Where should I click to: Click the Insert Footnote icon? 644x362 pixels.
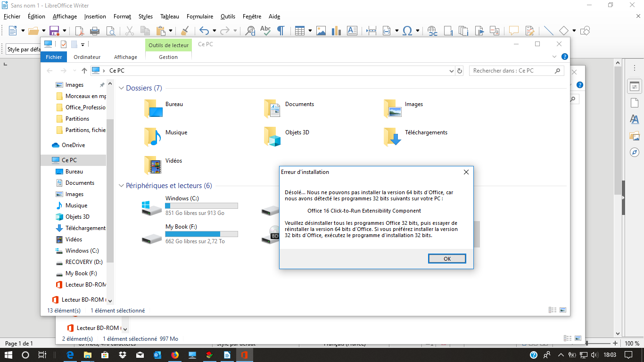tap(448, 31)
